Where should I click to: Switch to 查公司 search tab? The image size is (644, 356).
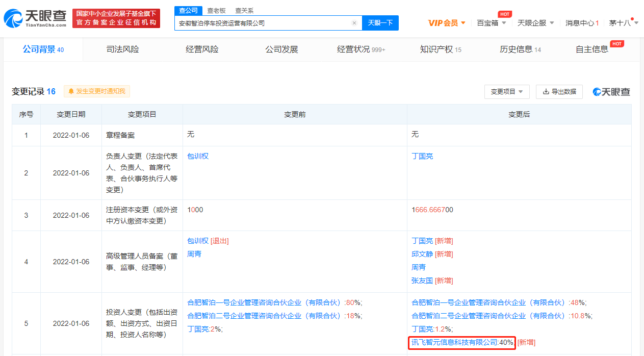coord(189,11)
